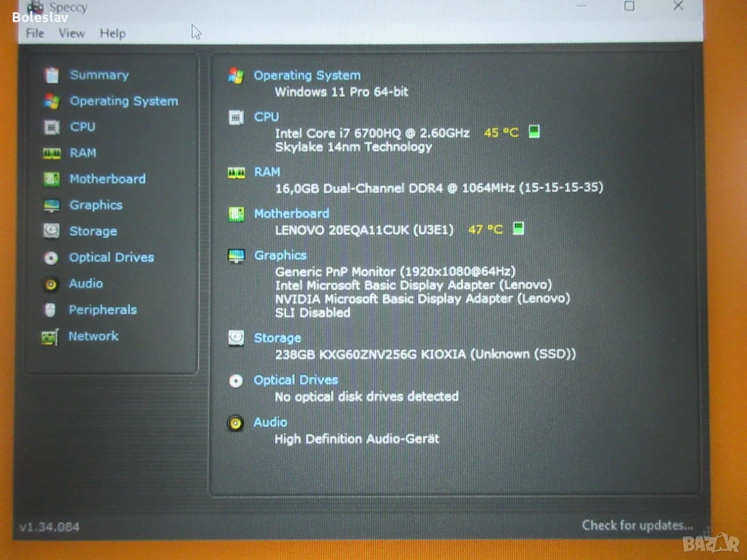Show the RAM section from sidebar
This screenshot has height=560, width=747.
(x=83, y=153)
